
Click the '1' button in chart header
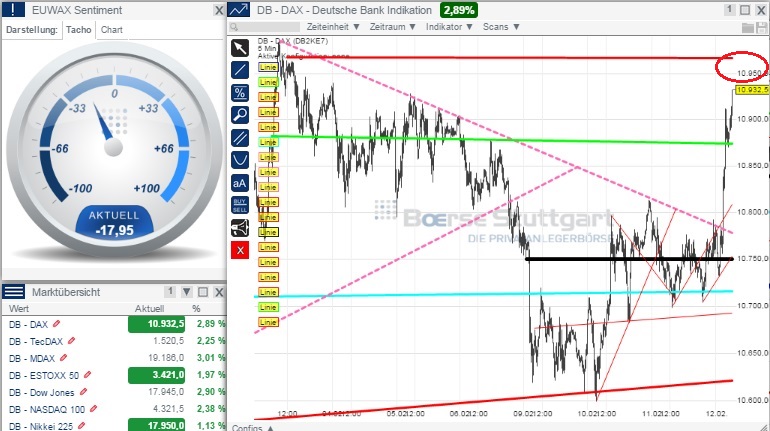729,10
